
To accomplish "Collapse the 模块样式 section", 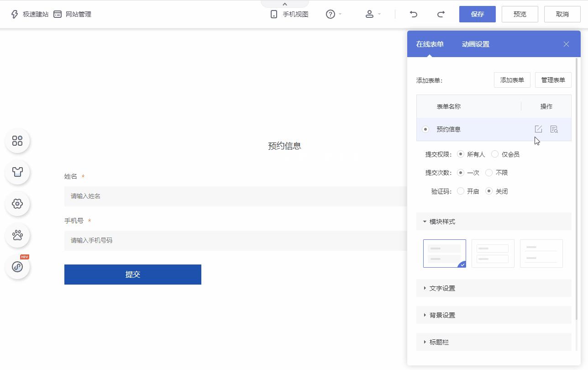I will point(494,222).
